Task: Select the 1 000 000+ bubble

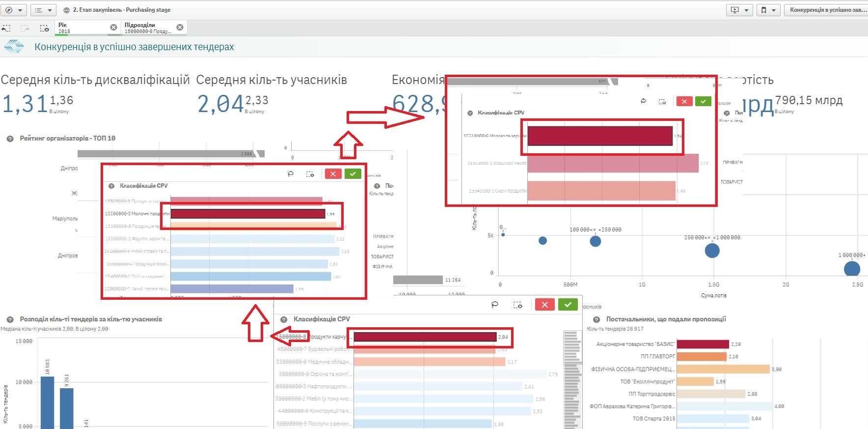Action: click(x=852, y=269)
